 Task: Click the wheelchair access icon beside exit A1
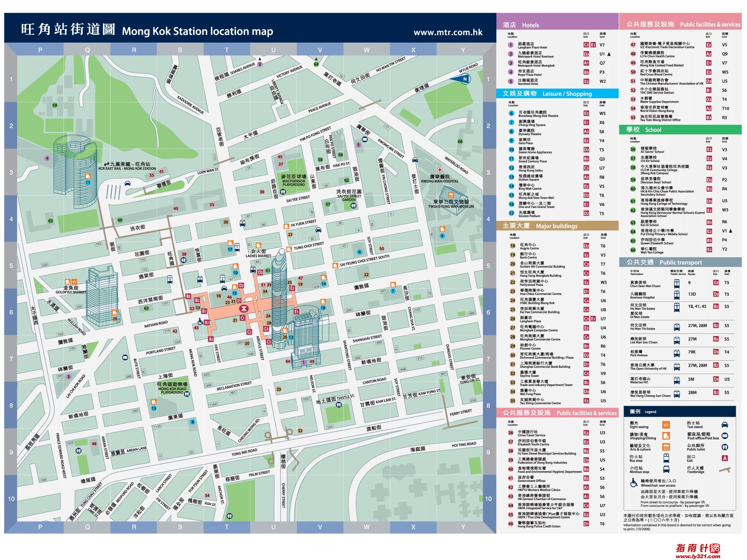pyautogui.click(x=200, y=321)
